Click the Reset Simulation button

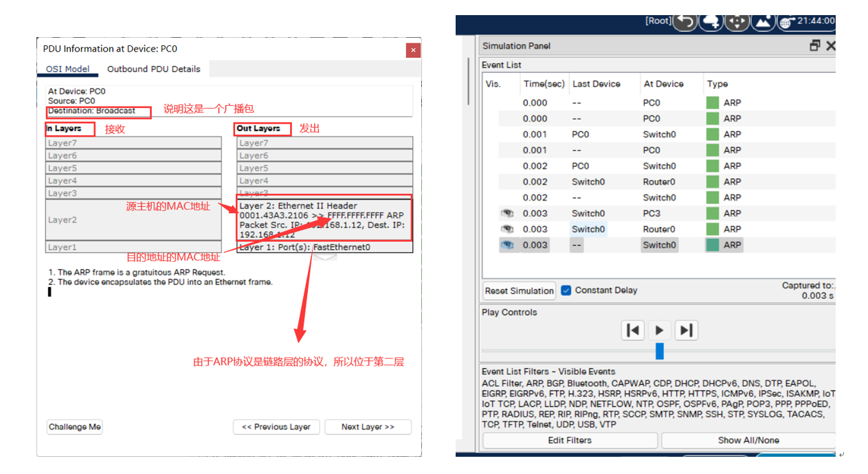(x=520, y=291)
